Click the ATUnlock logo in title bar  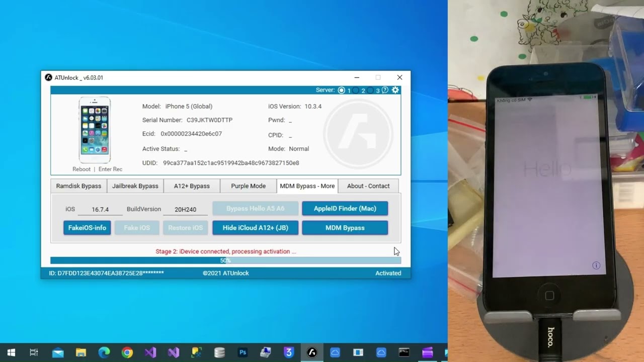click(48, 77)
